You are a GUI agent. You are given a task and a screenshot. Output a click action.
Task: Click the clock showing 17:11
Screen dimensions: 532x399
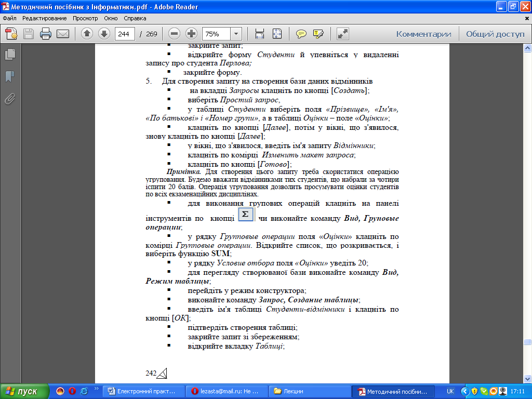pos(518,391)
